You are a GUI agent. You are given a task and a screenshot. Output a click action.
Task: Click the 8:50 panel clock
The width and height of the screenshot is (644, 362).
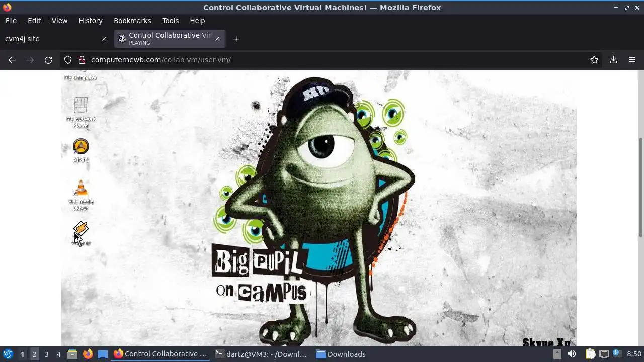(x=634, y=354)
